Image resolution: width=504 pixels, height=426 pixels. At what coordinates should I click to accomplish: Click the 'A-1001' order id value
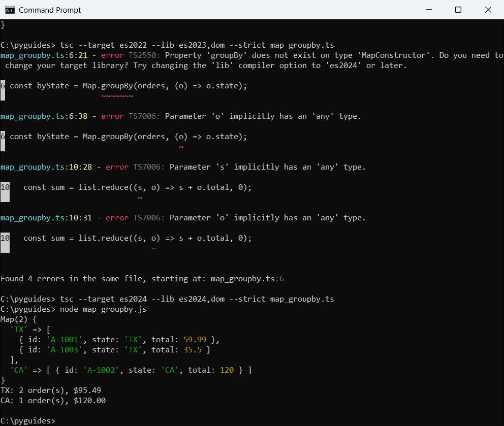pyautogui.click(x=65, y=340)
